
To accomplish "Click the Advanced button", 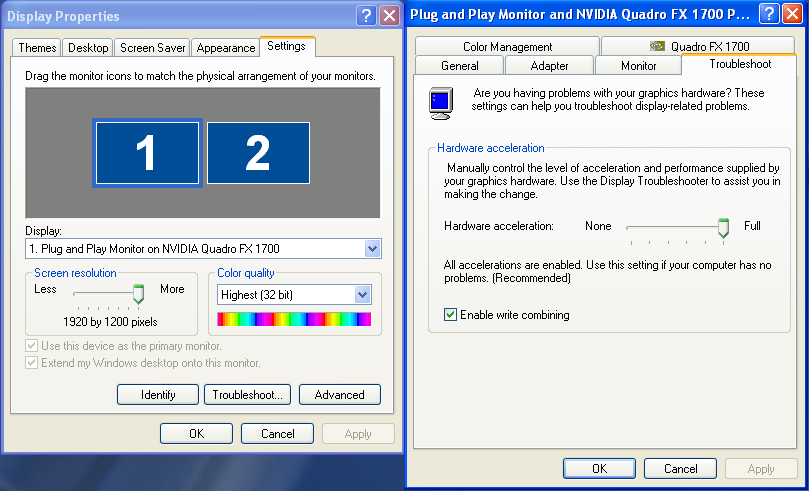I will [339, 395].
